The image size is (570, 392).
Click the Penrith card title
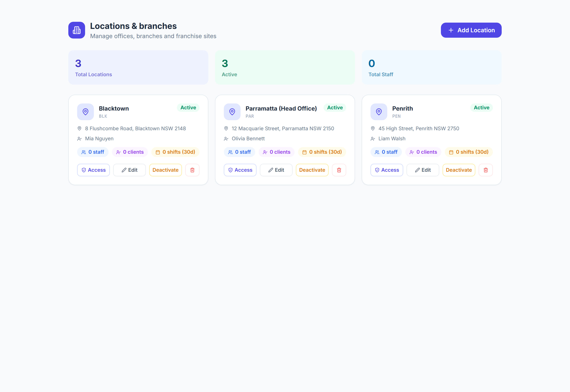tap(402, 108)
